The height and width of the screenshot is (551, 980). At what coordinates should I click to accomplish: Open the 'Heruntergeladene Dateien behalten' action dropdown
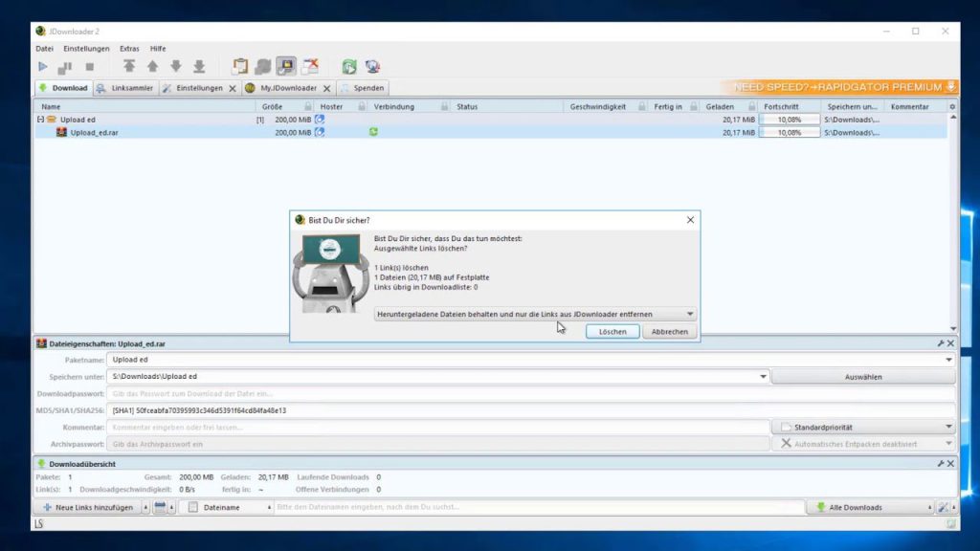(x=689, y=314)
